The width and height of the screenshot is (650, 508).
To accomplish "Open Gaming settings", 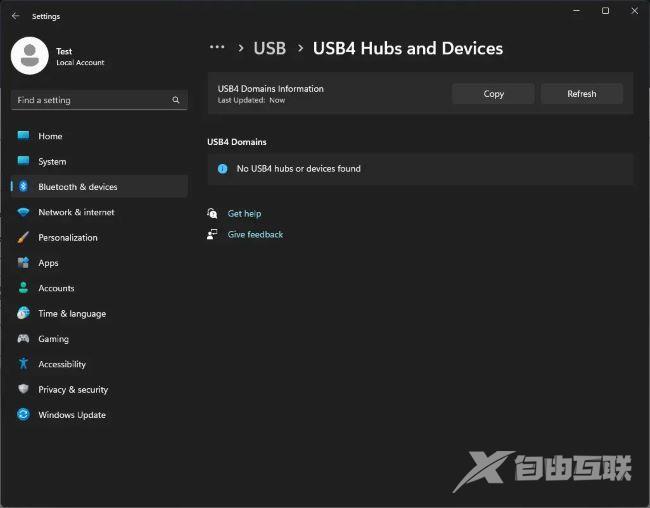I will tap(99, 338).
